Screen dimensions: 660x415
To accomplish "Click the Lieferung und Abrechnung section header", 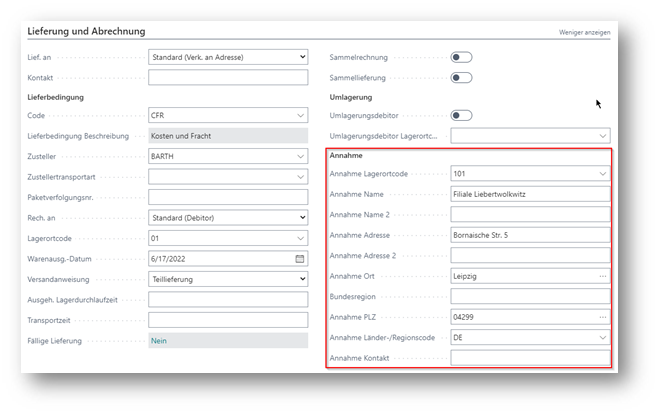I will (x=86, y=32).
